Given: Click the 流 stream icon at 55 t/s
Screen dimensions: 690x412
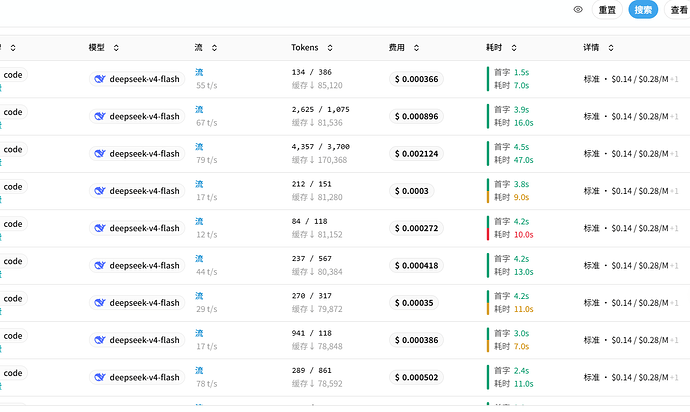Looking at the screenshot, I should click(x=199, y=72).
